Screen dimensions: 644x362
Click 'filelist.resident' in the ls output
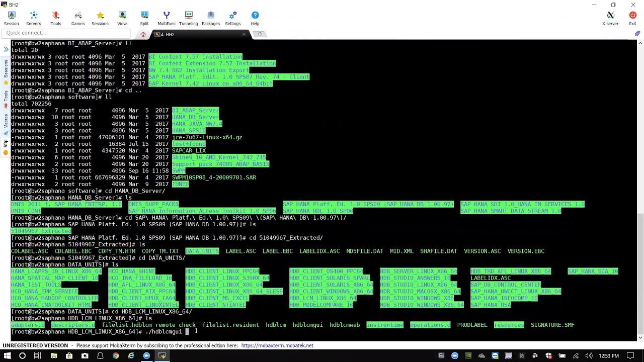coord(230,325)
